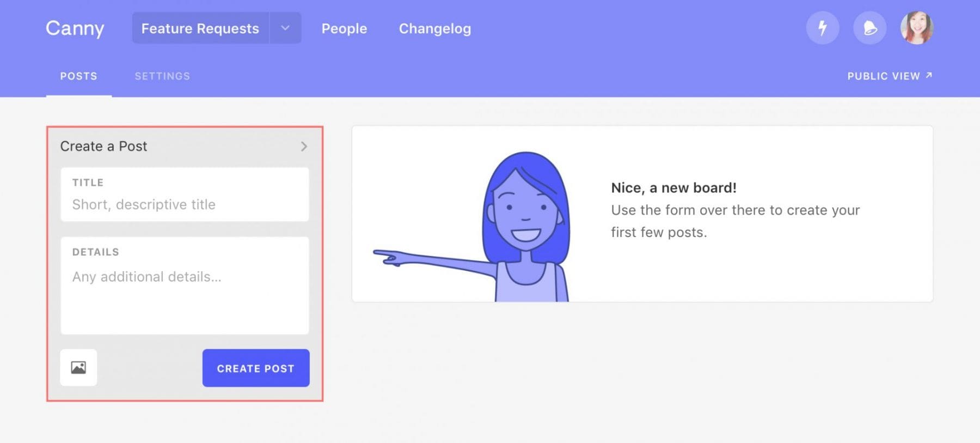Click the Canny logo
980x443 pixels.
(75, 28)
